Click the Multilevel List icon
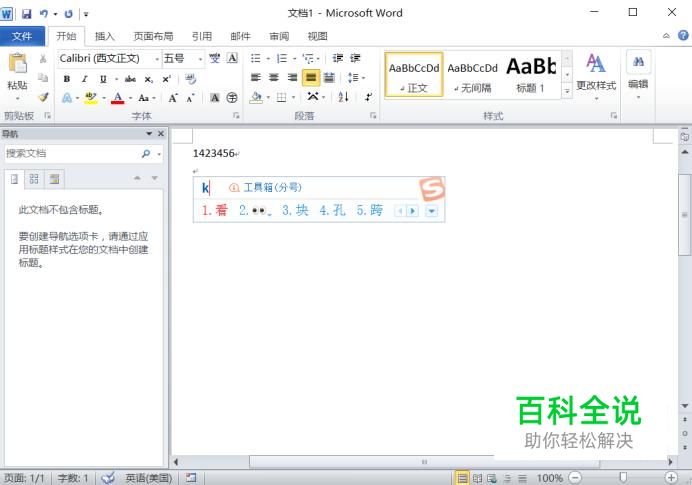The height and width of the screenshot is (485, 692). (x=308, y=58)
